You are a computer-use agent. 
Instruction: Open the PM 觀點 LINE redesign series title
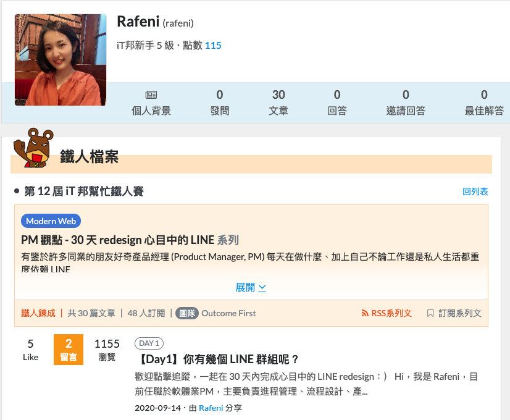coord(130,240)
